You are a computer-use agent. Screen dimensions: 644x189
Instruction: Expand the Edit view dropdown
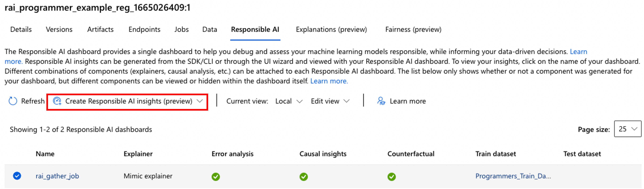coord(330,101)
